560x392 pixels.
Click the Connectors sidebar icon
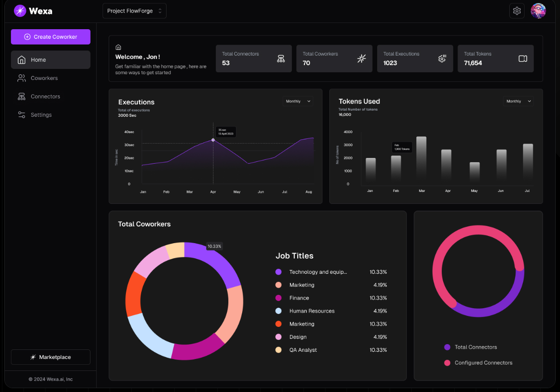point(22,96)
